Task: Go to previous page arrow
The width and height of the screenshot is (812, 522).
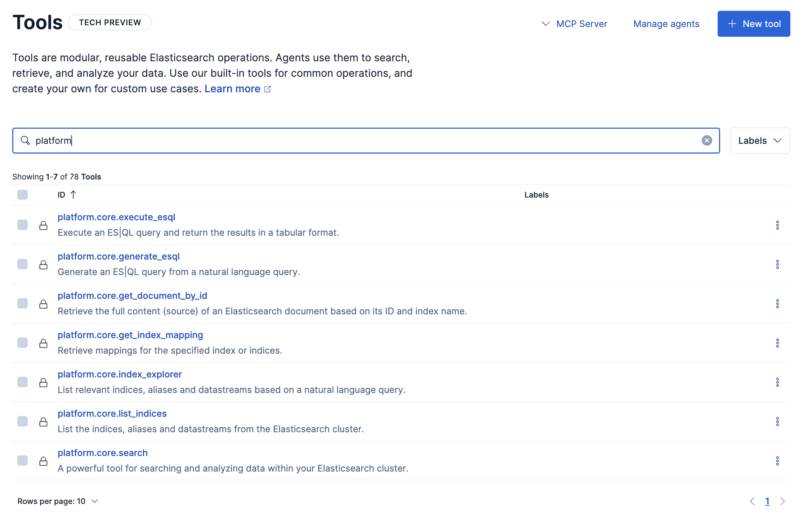Action: 752,501
